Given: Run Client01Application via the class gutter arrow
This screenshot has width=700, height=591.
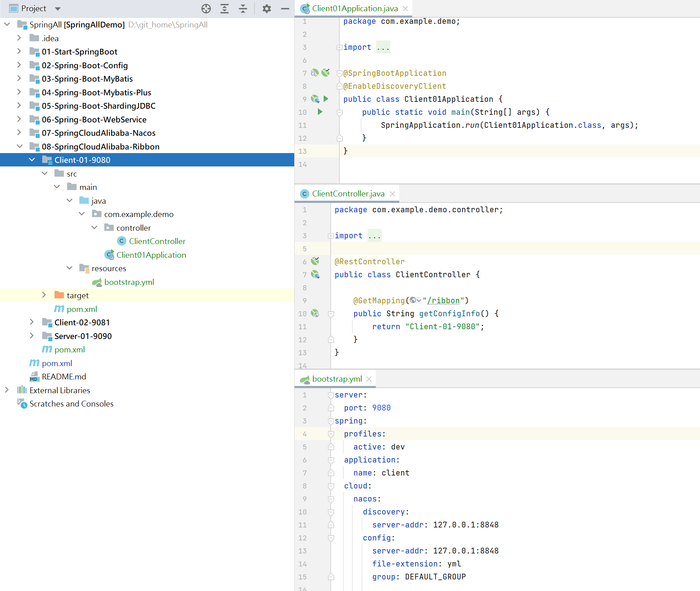Looking at the screenshot, I should 326,99.
